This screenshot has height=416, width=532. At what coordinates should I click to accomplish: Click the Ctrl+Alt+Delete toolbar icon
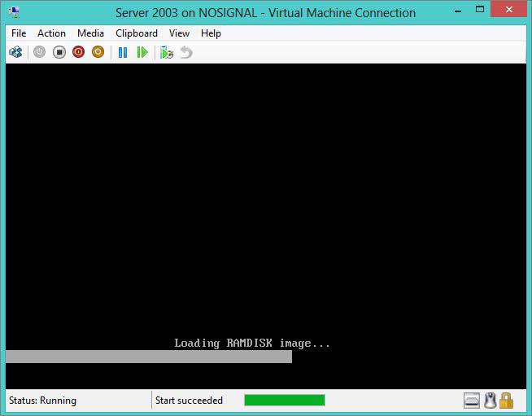coord(15,52)
